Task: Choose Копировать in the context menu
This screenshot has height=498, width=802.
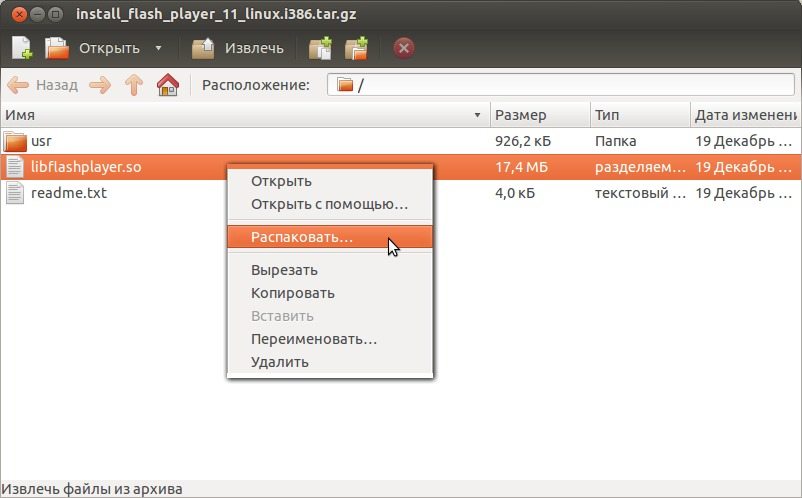Action: tap(330, 293)
